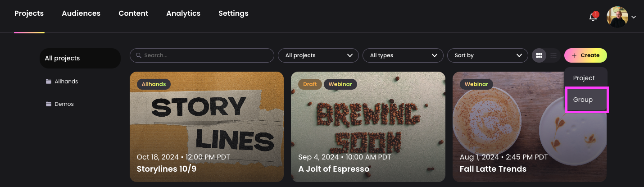
Task: Switch to list view layout
Action: pyautogui.click(x=553, y=55)
